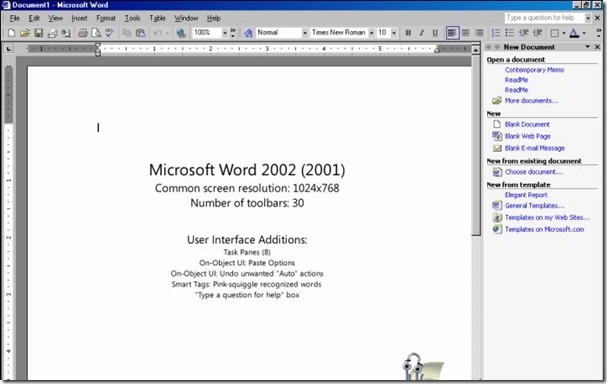Open the Styles and Formatting icon

point(248,33)
